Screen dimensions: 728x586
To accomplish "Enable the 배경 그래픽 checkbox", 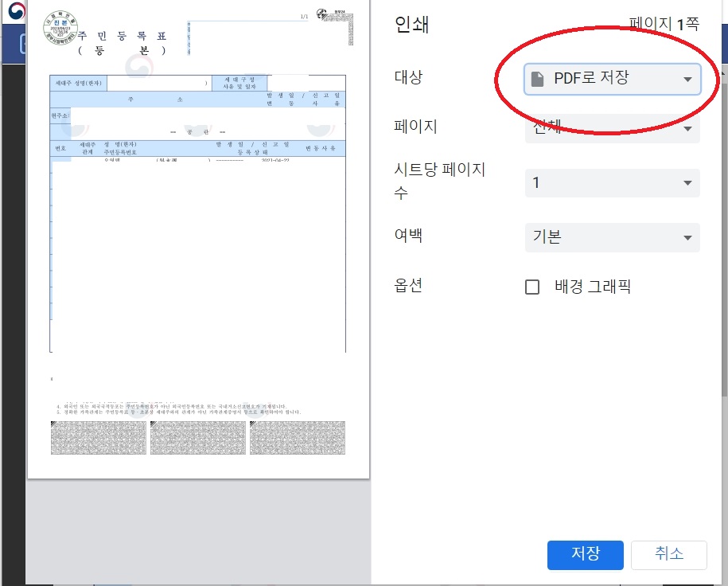I will [531, 287].
